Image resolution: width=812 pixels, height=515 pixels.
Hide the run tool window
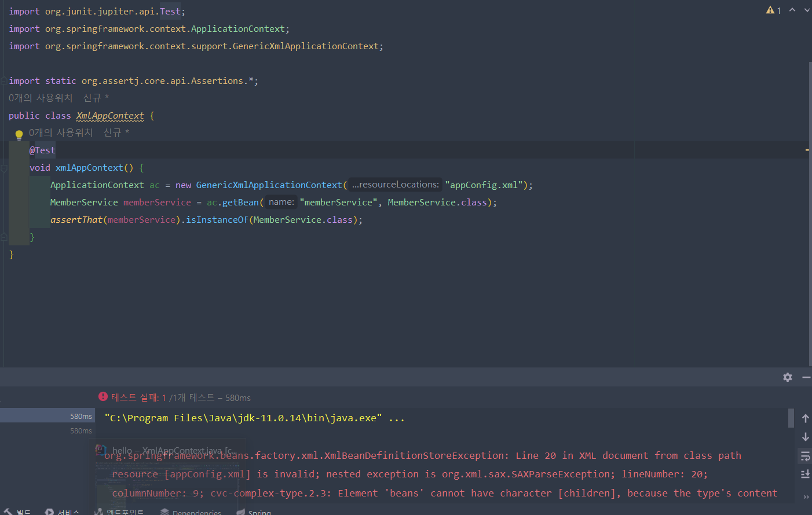[x=806, y=377]
